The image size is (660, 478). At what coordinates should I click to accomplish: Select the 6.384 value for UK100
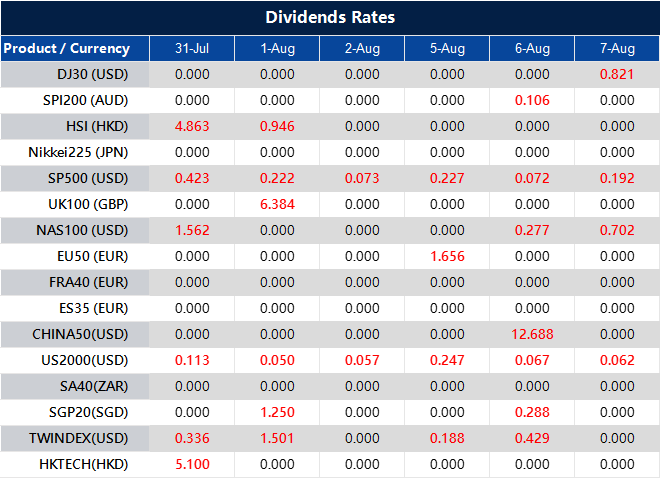coord(277,204)
